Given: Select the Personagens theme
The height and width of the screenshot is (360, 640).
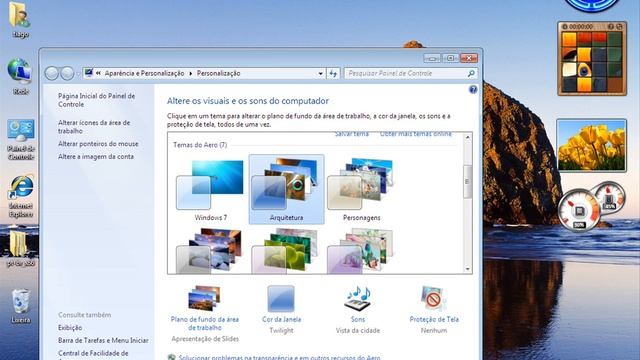Looking at the screenshot, I should 362,190.
